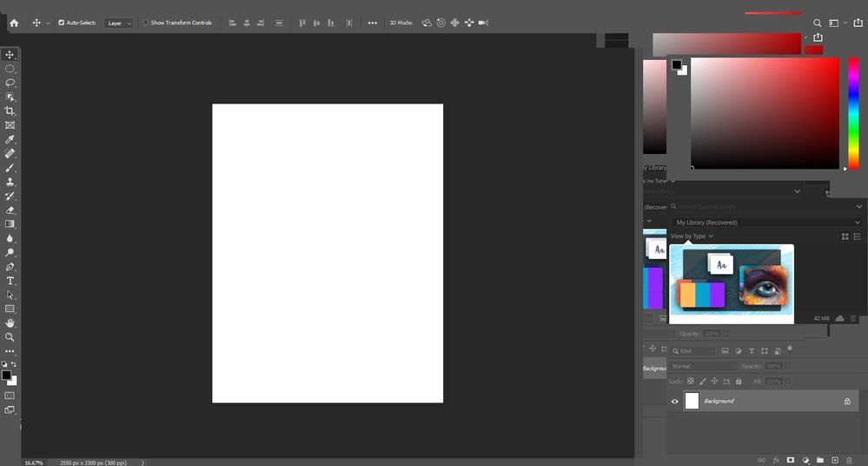Click the three-dots more options button

point(373,23)
